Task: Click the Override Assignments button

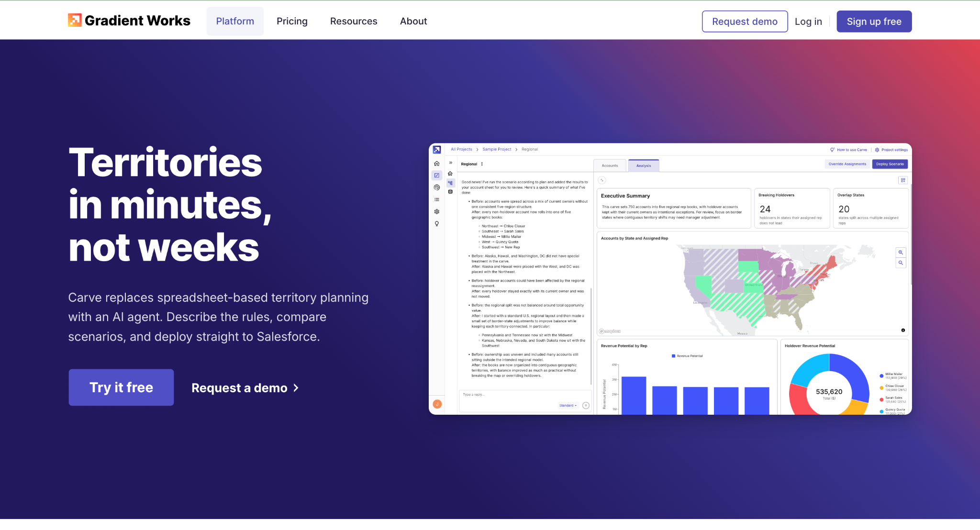Action: (847, 164)
